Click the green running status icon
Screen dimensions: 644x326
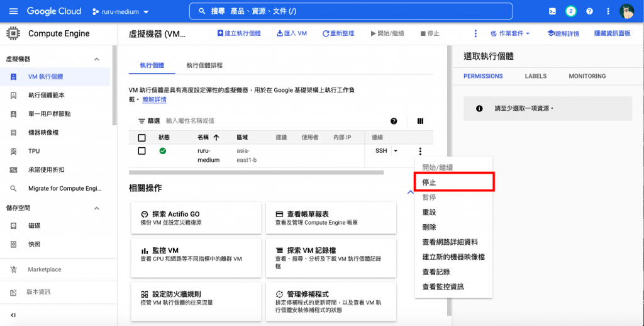pyautogui.click(x=163, y=151)
